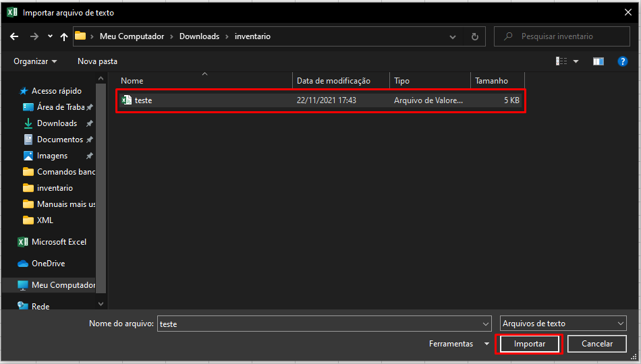Open recent locations dropdown arrow

click(x=50, y=36)
